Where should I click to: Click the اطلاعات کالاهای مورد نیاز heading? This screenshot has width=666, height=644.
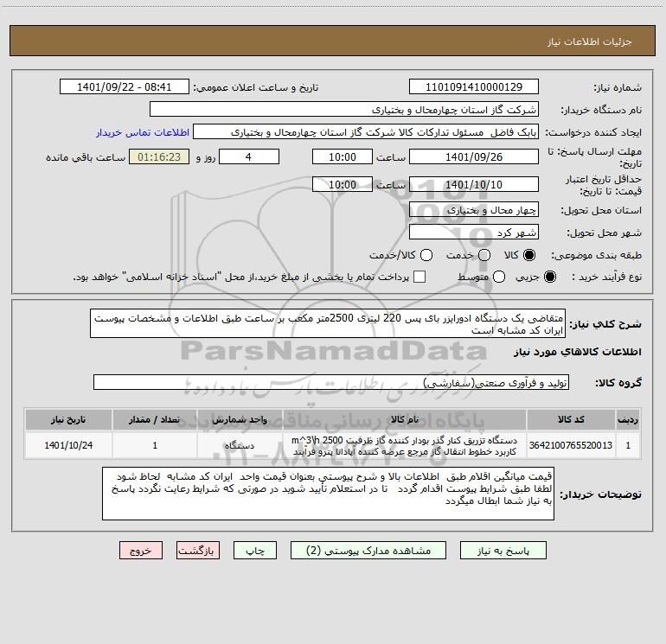(x=577, y=352)
